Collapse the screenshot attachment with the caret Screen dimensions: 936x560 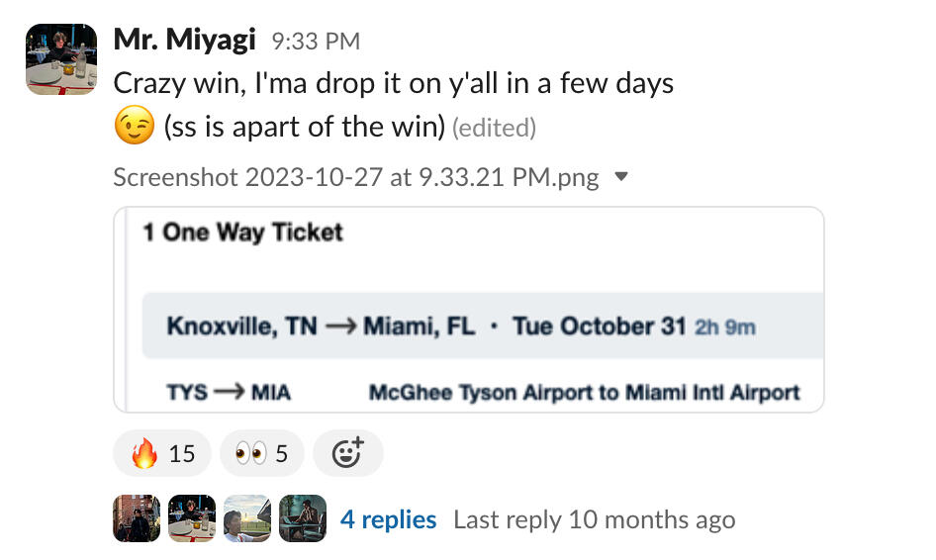point(621,178)
